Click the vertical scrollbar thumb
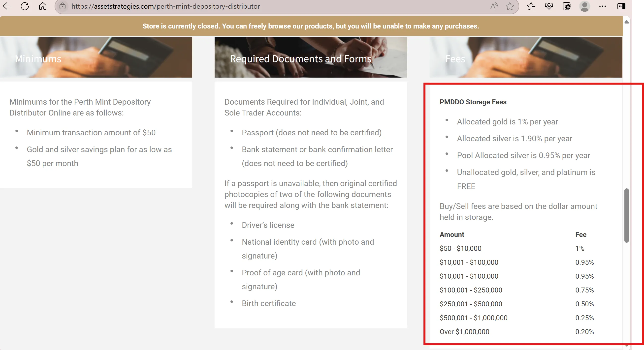The image size is (644, 350). 626,215
